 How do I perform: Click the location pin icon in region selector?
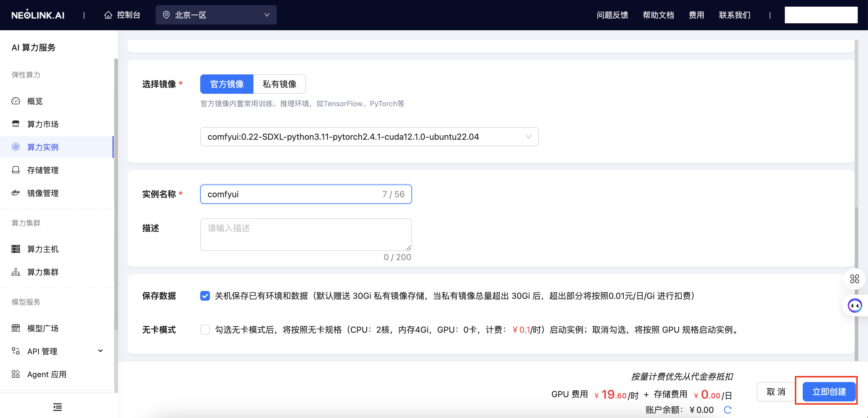click(x=166, y=15)
